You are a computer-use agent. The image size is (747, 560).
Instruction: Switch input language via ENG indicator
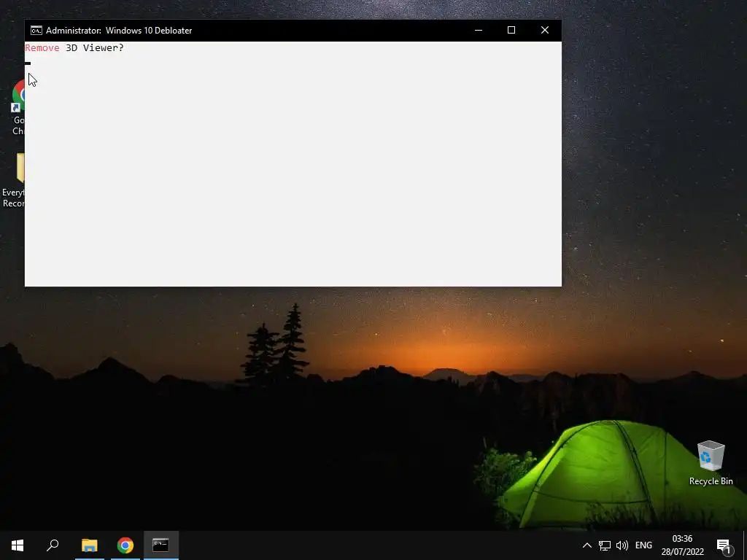point(643,545)
